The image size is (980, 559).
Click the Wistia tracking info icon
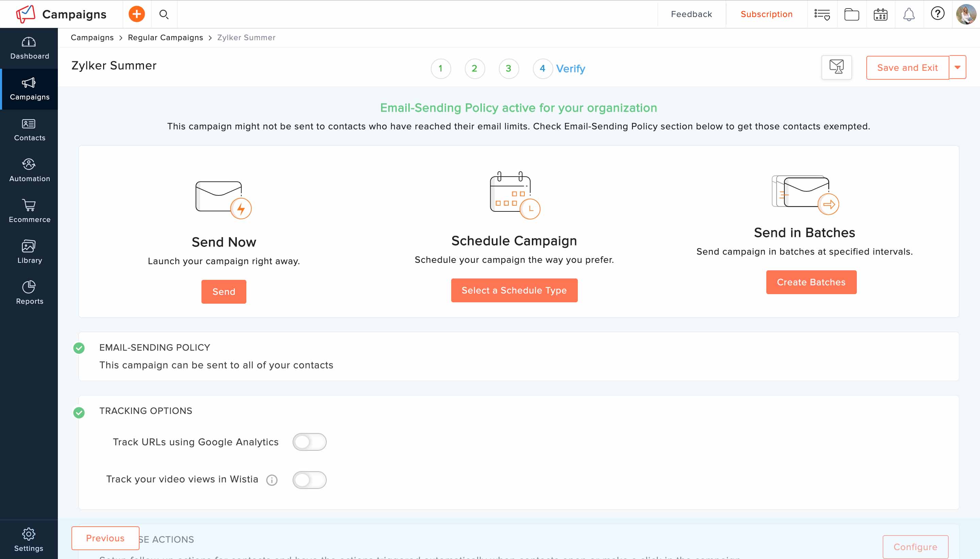pos(272,480)
